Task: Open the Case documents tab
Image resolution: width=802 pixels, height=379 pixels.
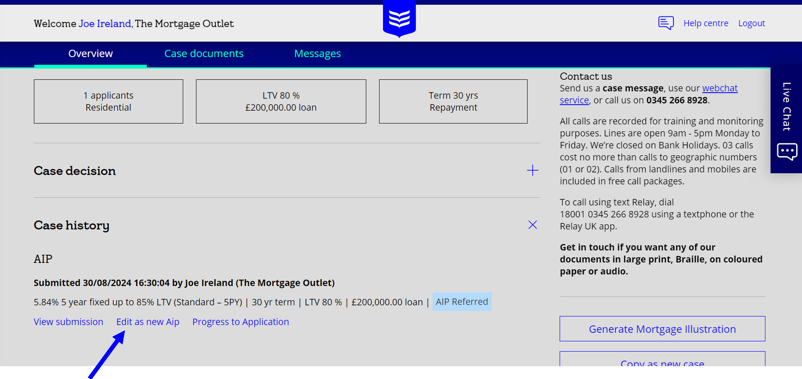Action: pyautogui.click(x=204, y=54)
